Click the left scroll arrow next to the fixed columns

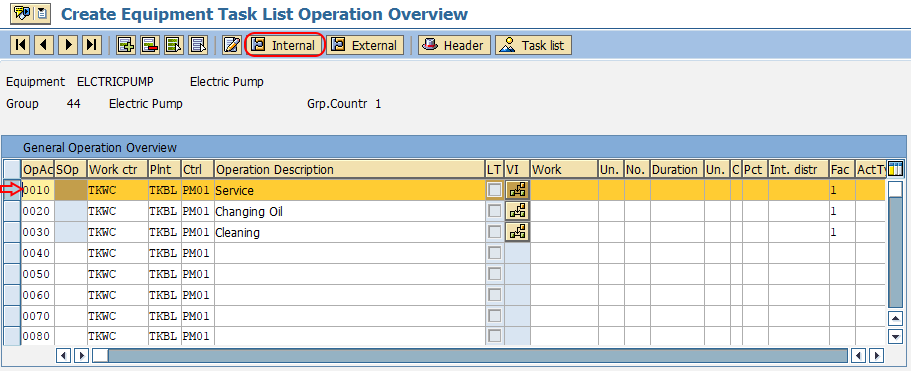point(63,355)
